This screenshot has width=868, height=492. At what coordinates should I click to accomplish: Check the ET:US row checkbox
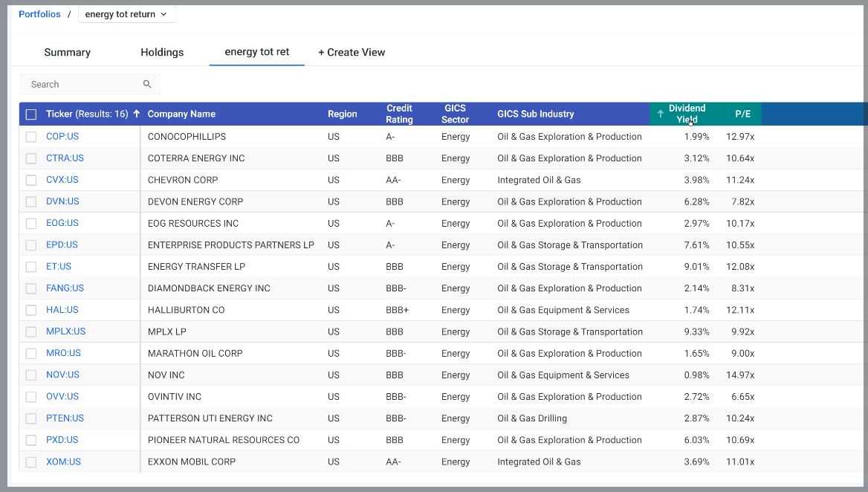[31, 267]
